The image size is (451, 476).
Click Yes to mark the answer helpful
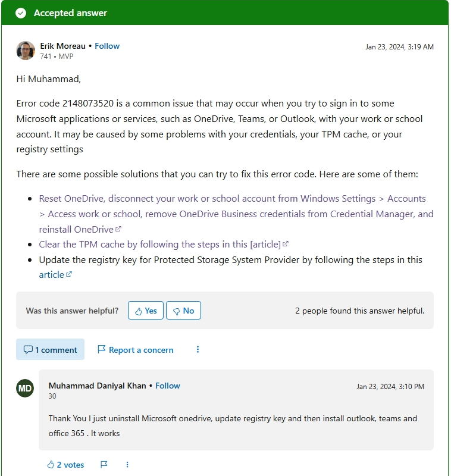pos(145,310)
